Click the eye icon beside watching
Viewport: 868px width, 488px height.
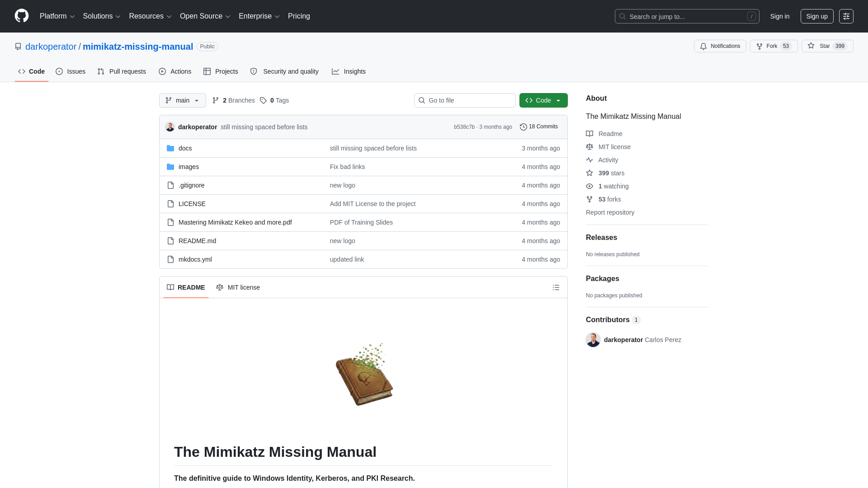590,186
